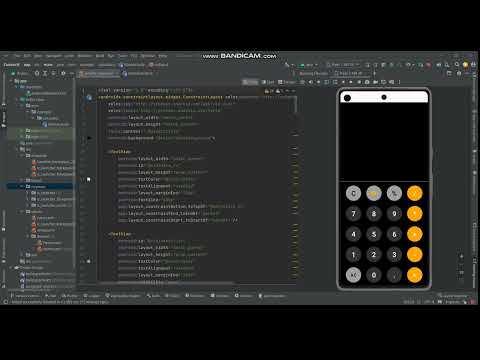Image resolution: width=480 pixels, height=360 pixels.
Task: Switch editor to Design view mode
Action: click(287, 82)
